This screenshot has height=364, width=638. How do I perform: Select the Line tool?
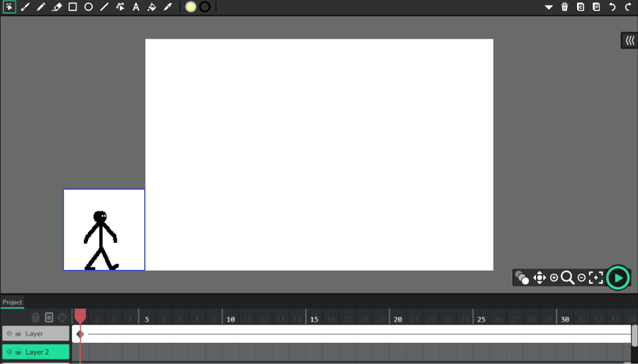pyautogui.click(x=104, y=7)
